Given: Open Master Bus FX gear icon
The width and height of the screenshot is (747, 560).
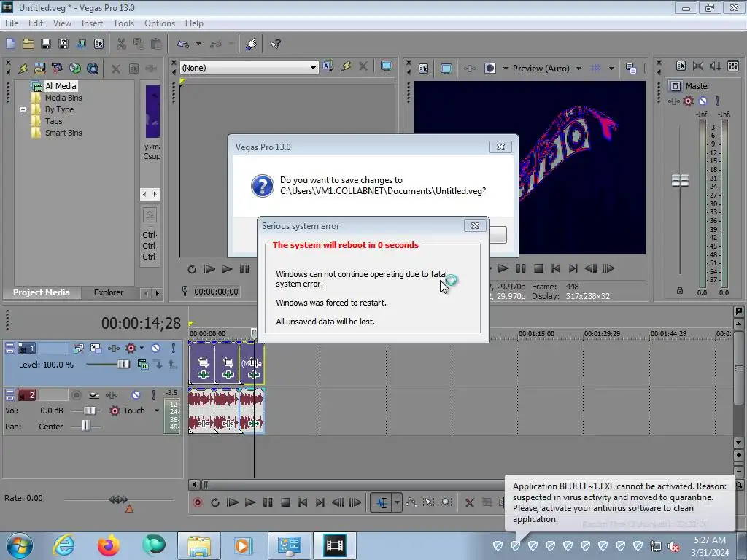Looking at the screenshot, I should tap(688, 101).
